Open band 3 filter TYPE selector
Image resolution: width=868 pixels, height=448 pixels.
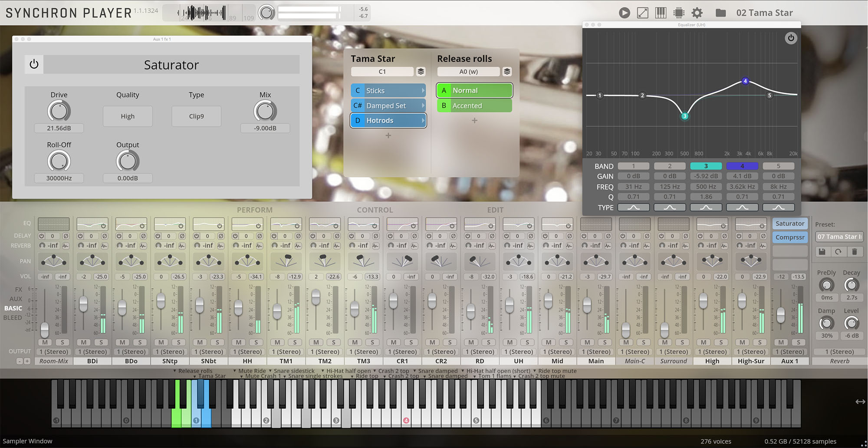pos(706,208)
